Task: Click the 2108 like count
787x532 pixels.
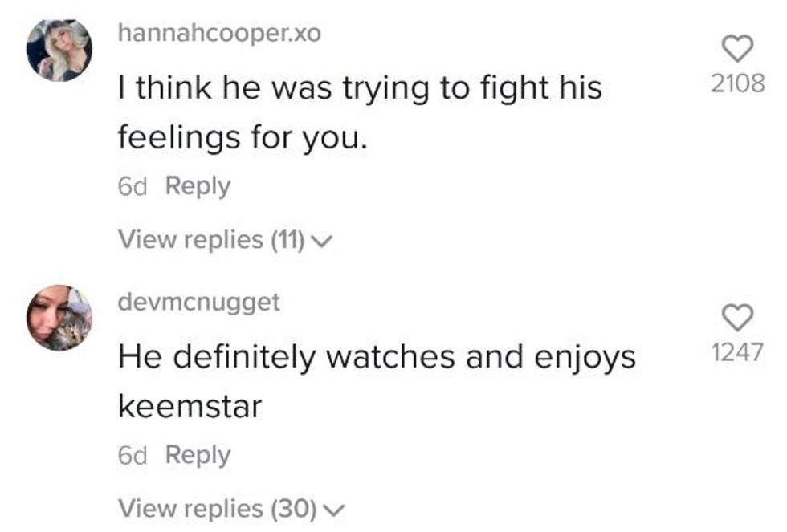Action: click(737, 82)
